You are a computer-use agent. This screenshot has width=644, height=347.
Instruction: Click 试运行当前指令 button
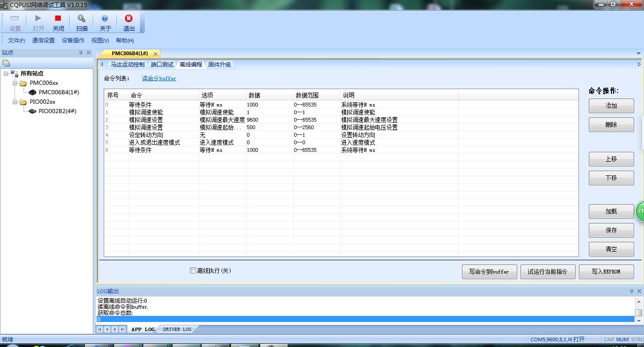[x=548, y=272]
